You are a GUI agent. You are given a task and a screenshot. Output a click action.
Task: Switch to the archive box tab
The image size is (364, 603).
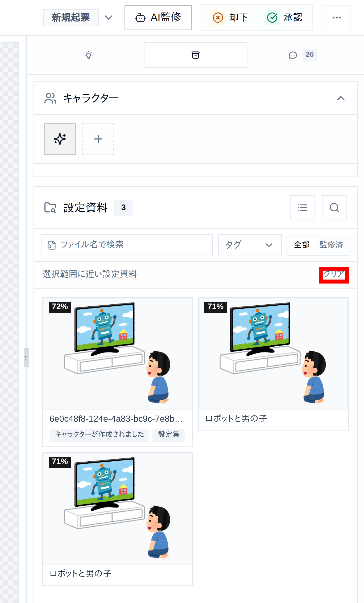tap(196, 55)
